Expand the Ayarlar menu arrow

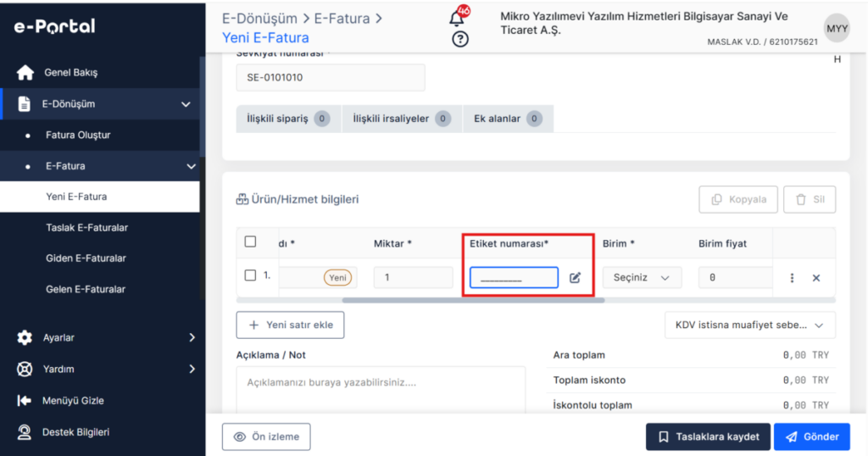coord(192,337)
